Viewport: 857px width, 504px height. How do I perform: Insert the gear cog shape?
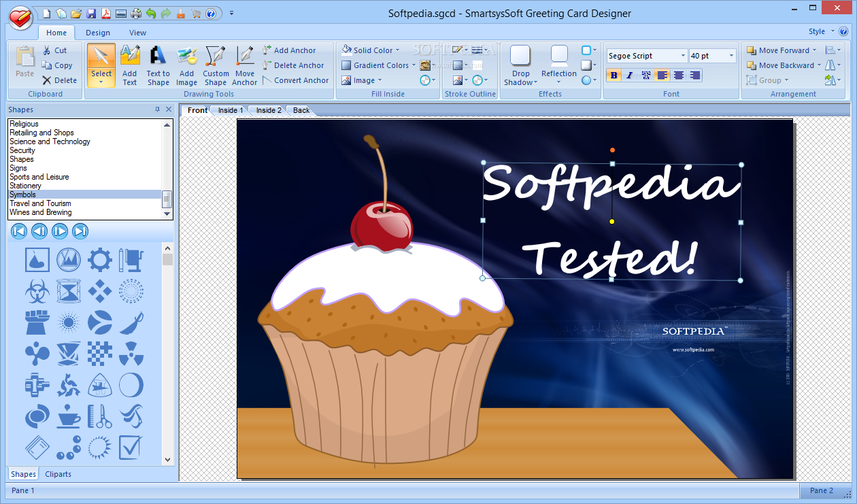click(x=100, y=259)
